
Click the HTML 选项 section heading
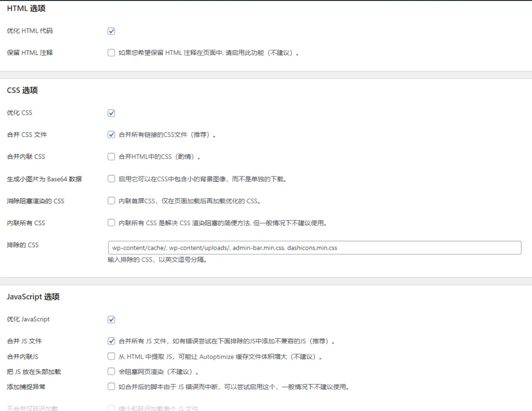[x=26, y=8]
